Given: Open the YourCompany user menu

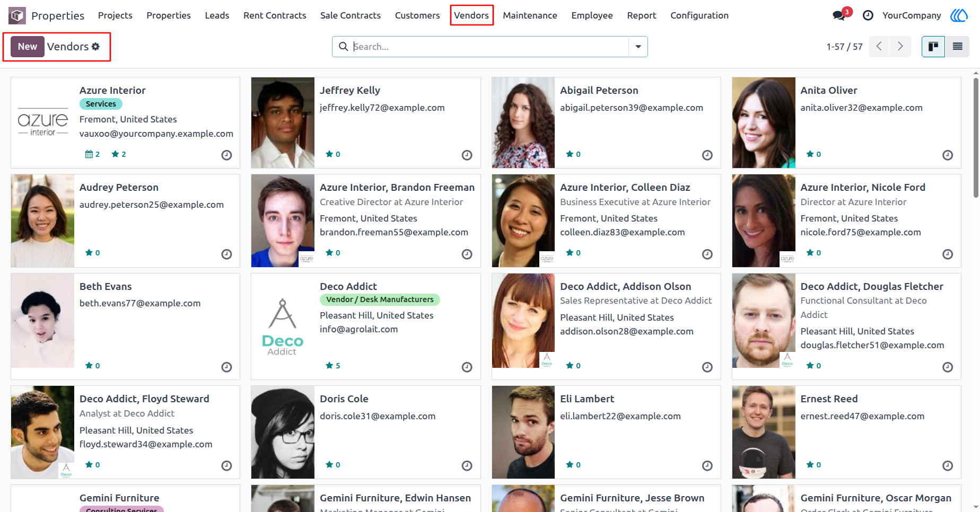Looking at the screenshot, I should pyautogui.click(x=912, y=15).
